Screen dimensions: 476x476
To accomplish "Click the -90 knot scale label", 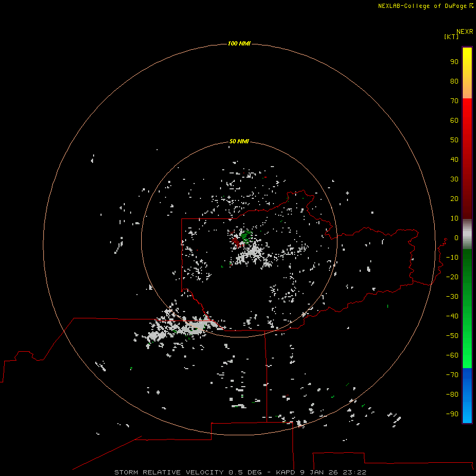I will coord(452,414).
